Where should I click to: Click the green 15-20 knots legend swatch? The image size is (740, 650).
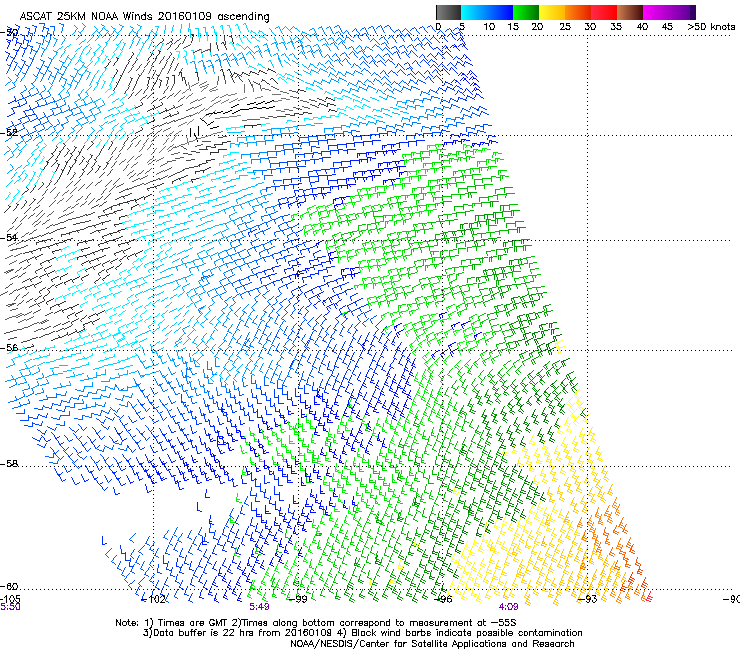(526, 12)
